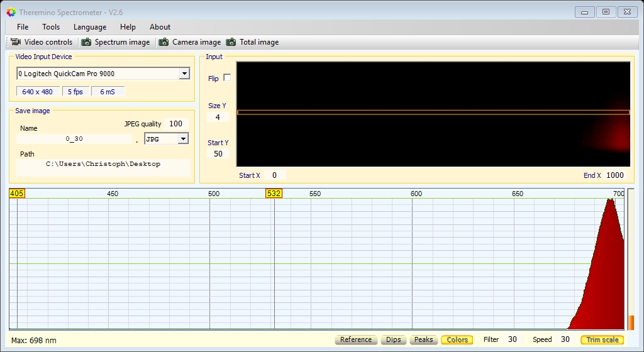Click the 405 nm yellow calibration marker

(x=17, y=193)
